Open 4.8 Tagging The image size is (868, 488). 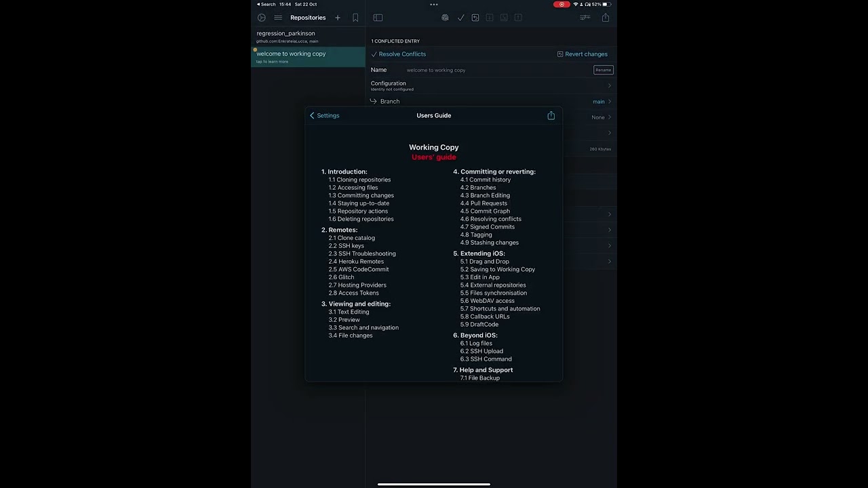coord(476,235)
